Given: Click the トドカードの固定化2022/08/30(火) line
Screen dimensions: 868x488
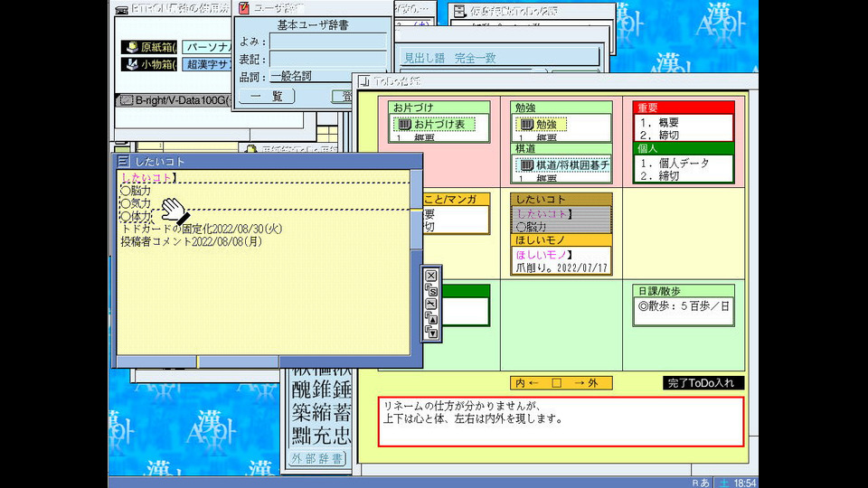Looking at the screenshot, I should coord(202,229).
